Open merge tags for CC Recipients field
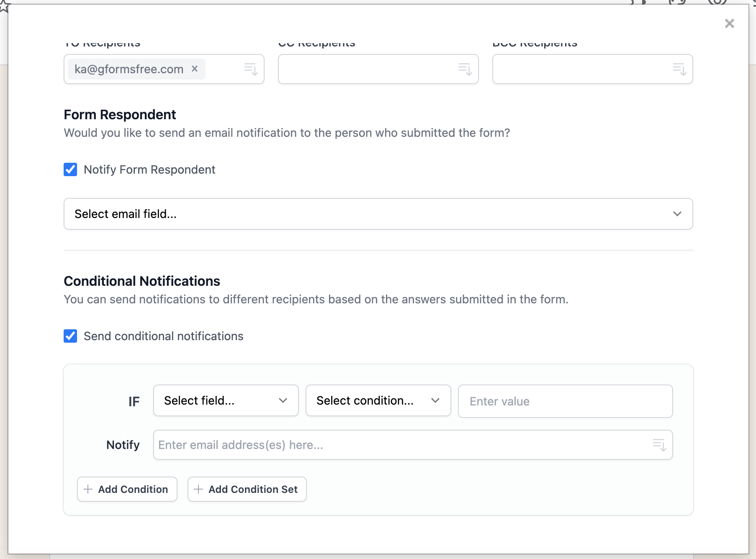The width and height of the screenshot is (756, 559). pyautogui.click(x=465, y=69)
